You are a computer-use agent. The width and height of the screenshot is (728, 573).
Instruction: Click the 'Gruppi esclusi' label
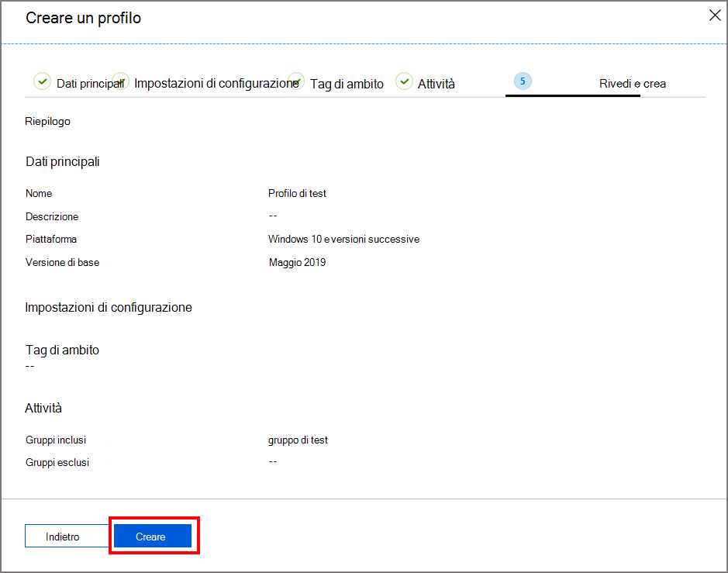coord(57,462)
